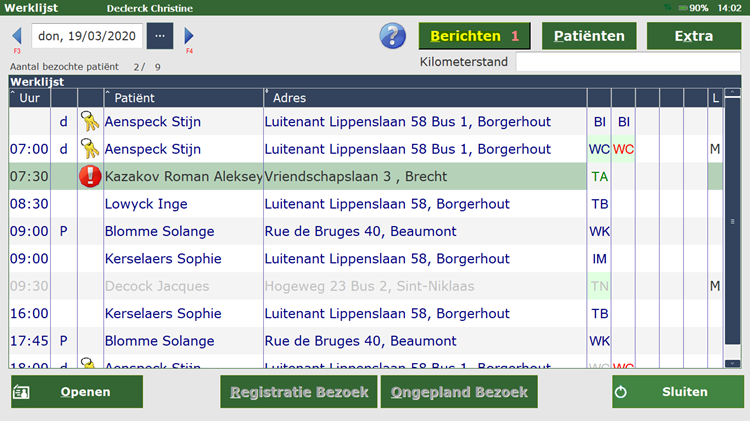Screen dimensions: 750x421
Task: Click keys icon in first Aenspeck row
Action: (x=90, y=122)
